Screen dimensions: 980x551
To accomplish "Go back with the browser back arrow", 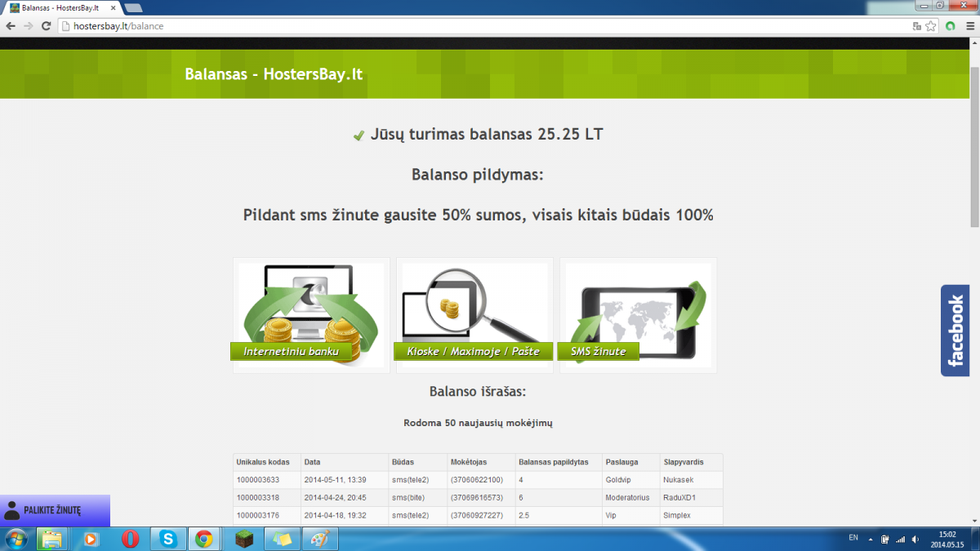I will [11, 26].
